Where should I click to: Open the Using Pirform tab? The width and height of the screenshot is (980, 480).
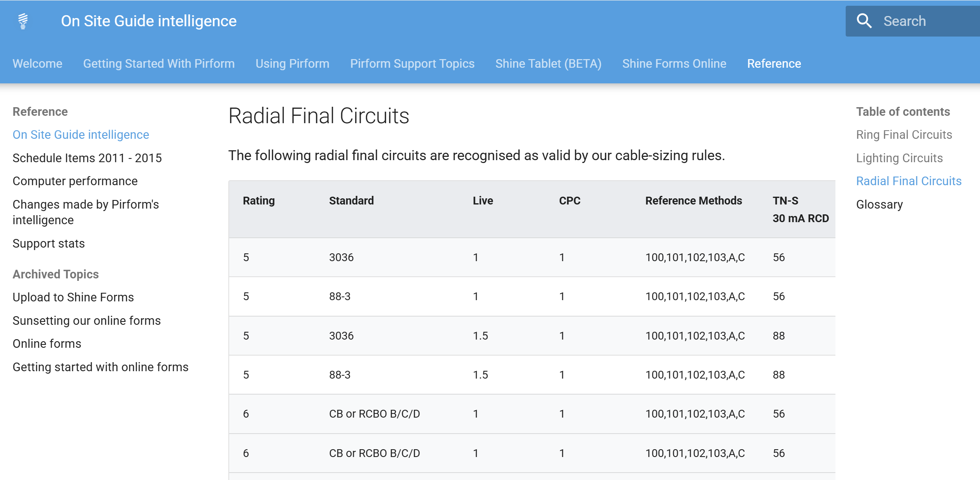292,64
